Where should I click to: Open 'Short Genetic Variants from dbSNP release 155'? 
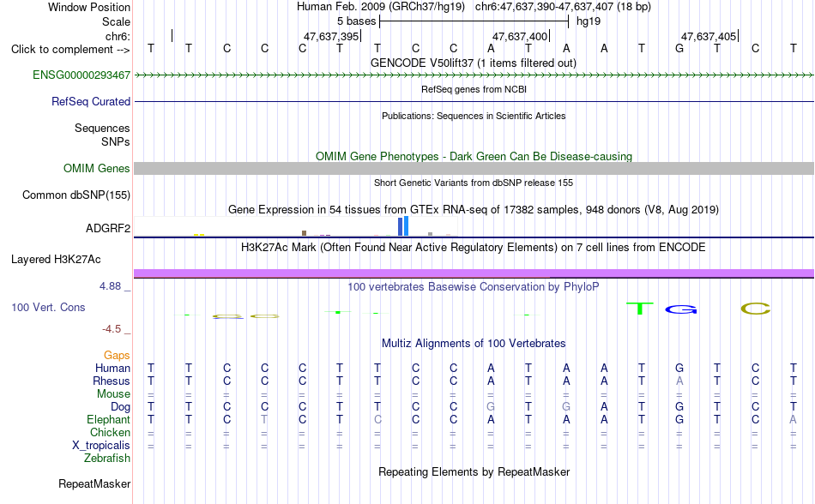click(x=474, y=183)
